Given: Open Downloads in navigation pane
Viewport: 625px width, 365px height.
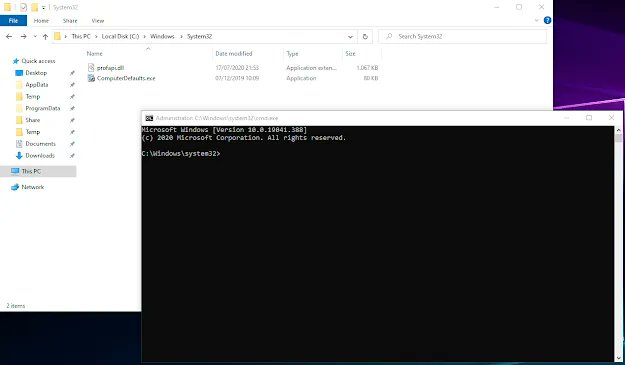Looking at the screenshot, I should tap(40, 156).
